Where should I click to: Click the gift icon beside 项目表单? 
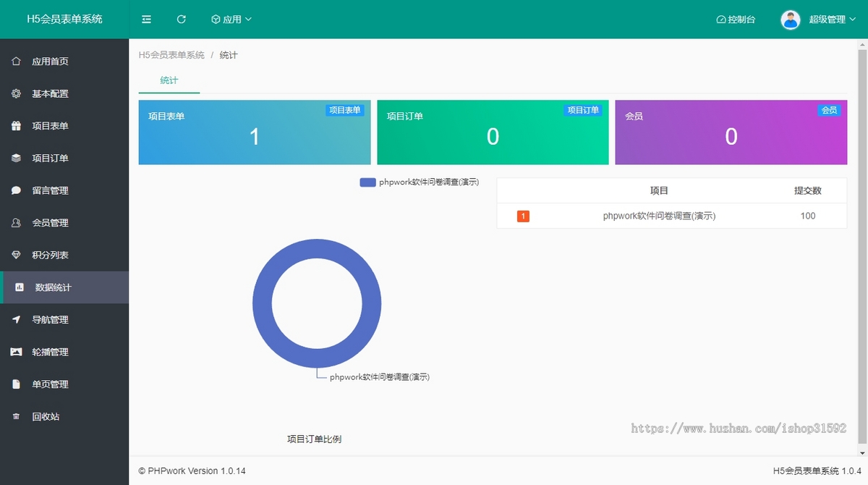16,126
